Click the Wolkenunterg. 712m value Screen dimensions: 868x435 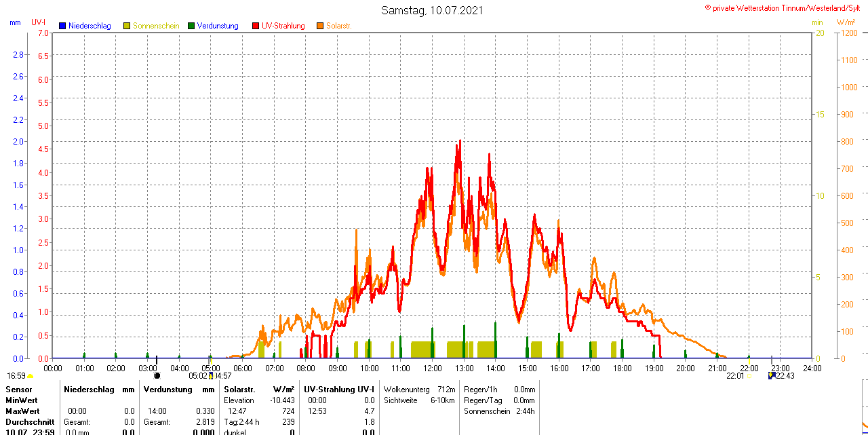point(419,390)
